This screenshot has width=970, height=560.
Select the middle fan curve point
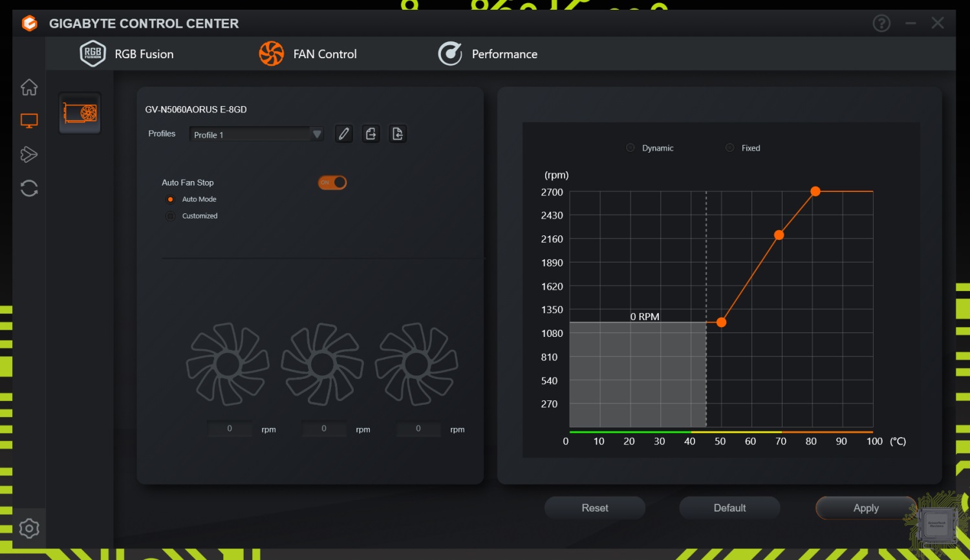pyautogui.click(x=779, y=235)
